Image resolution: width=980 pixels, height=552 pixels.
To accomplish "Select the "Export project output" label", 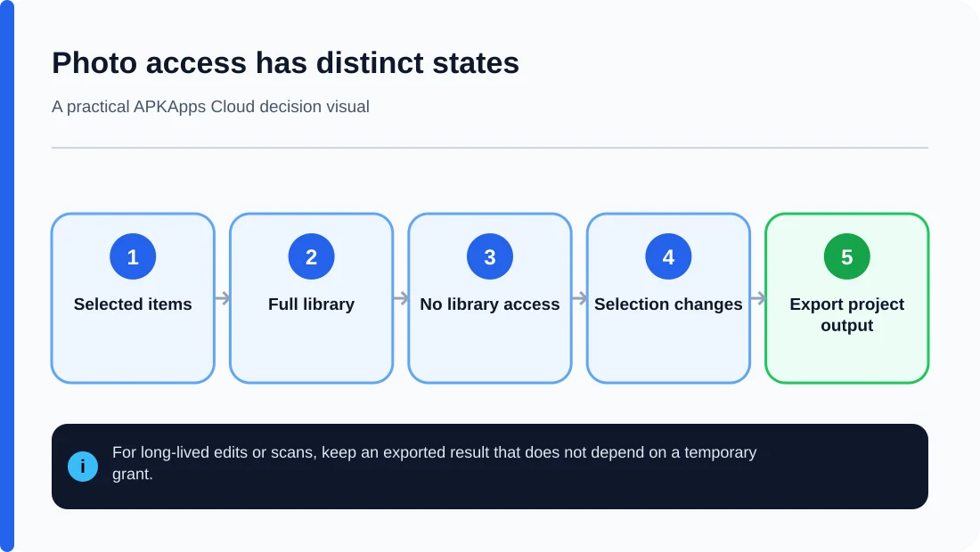I will pos(847,314).
